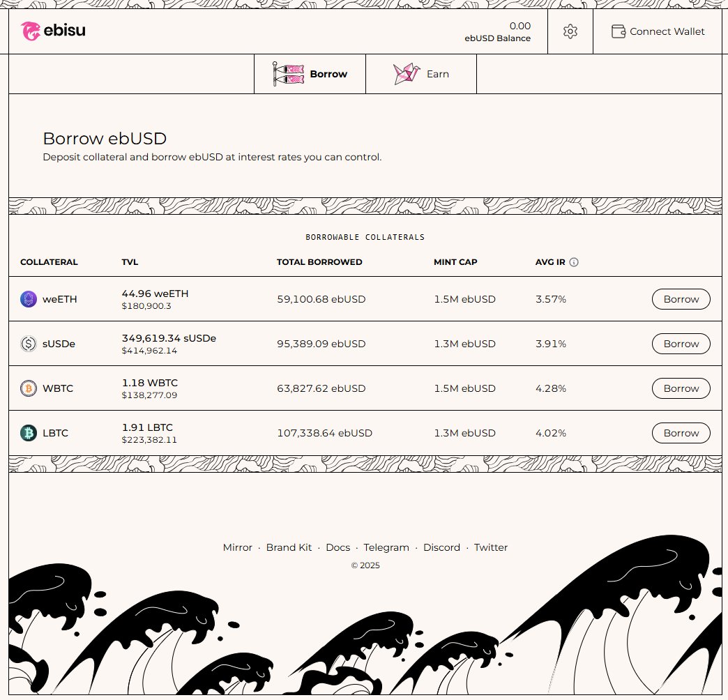Click the sUSDe collateral name
Screen dimensions: 728x700
[59, 344]
